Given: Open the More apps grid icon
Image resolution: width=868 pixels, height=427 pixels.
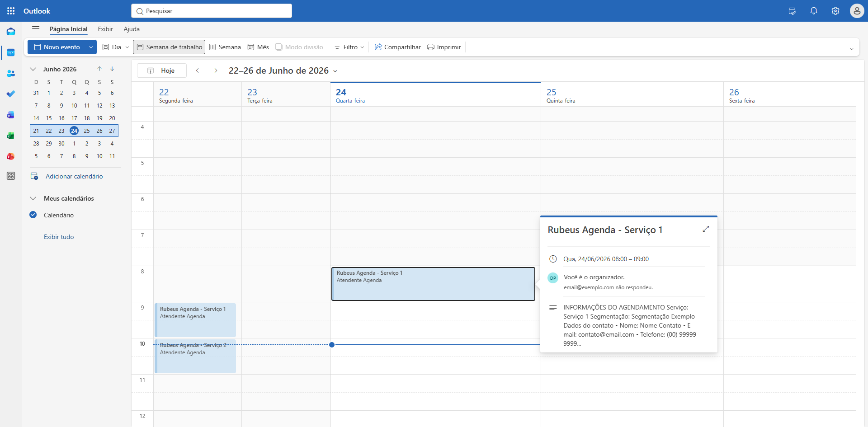Looking at the screenshot, I should click(x=11, y=176).
